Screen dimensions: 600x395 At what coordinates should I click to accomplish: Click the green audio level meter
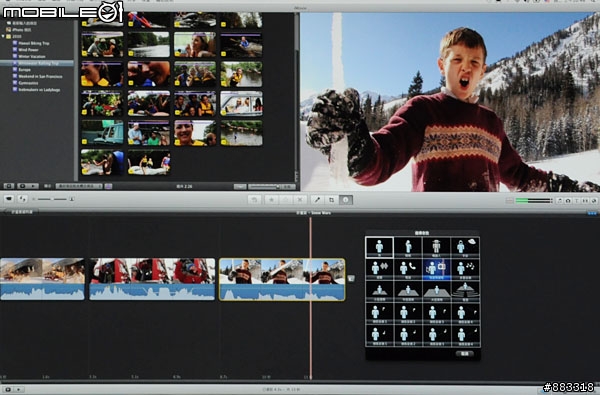[534, 201]
